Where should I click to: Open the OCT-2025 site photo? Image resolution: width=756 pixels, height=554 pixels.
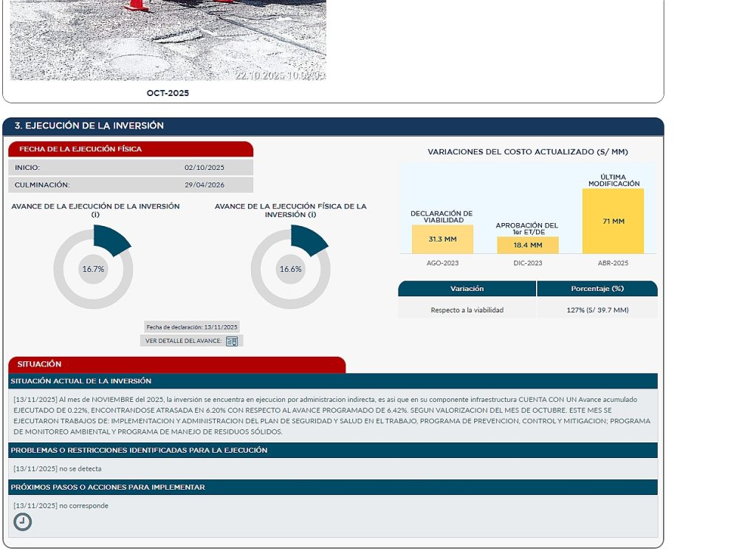pos(168,40)
